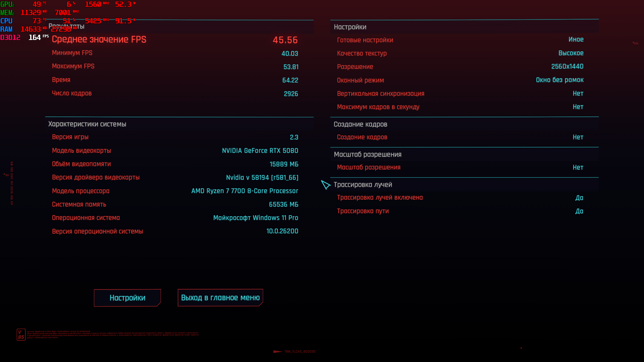Click the CPU label in overlay

click(6, 21)
